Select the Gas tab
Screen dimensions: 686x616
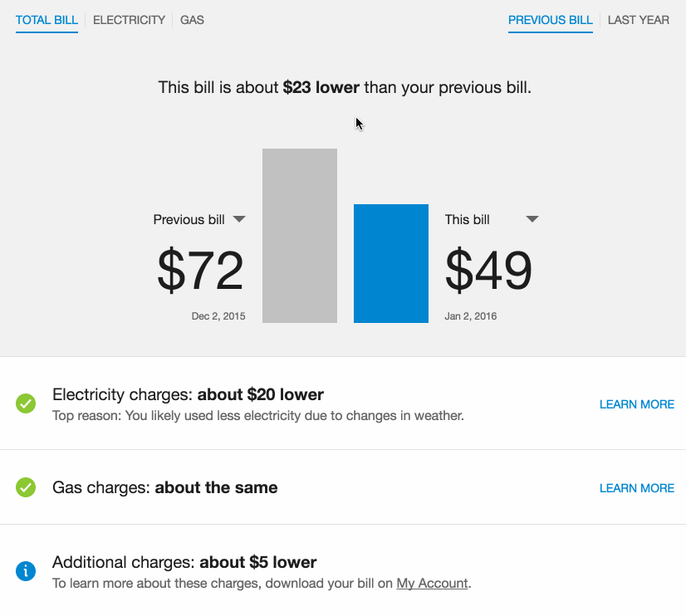pyautogui.click(x=192, y=20)
